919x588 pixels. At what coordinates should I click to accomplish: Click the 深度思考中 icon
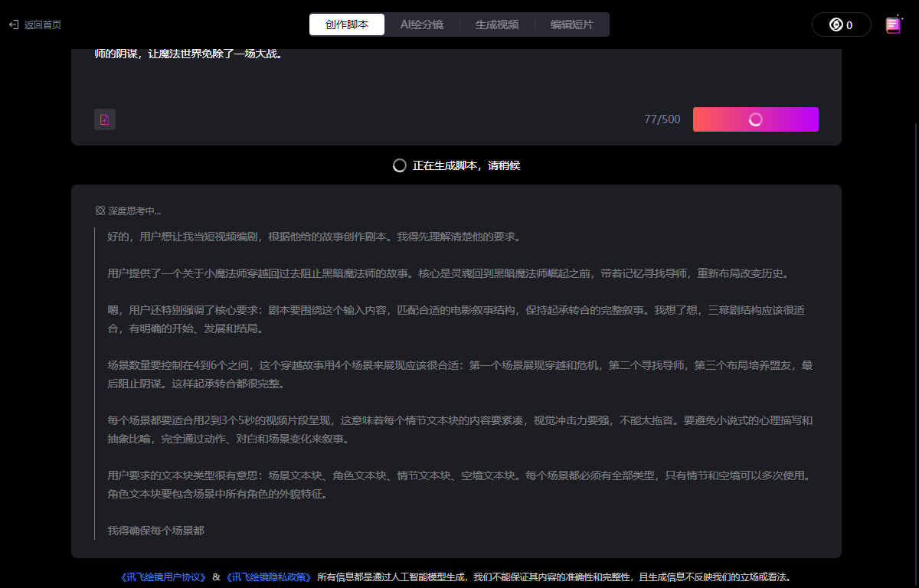pyautogui.click(x=100, y=211)
